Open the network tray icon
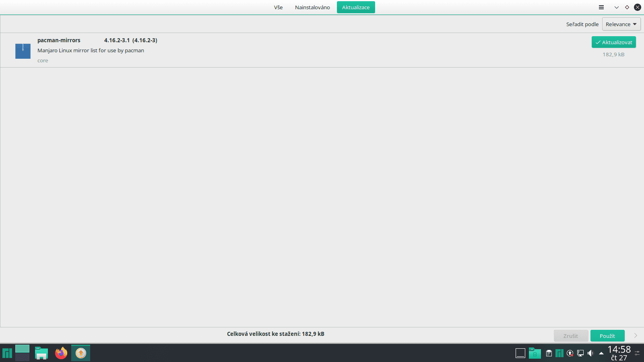 coord(580,353)
